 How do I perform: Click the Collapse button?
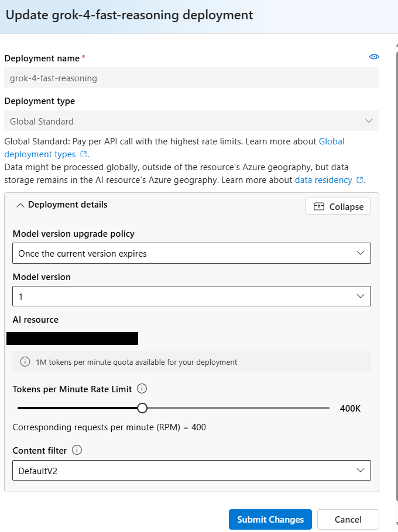coord(338,206)
